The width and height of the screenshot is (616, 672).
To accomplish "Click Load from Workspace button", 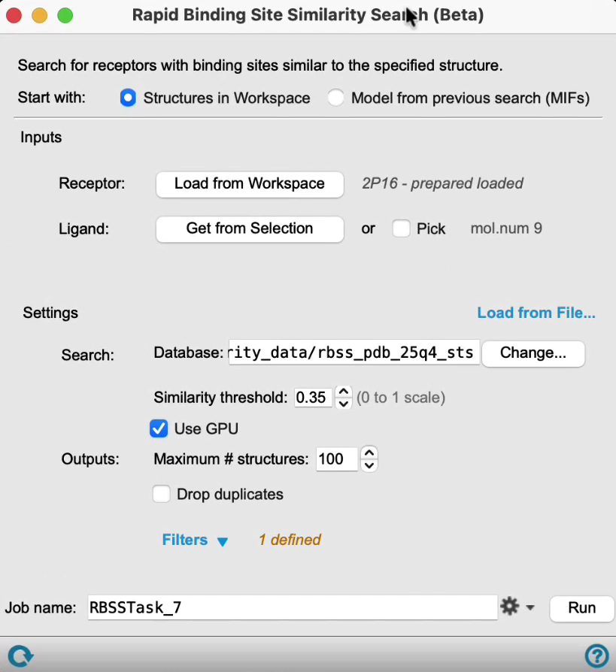I will point(250,184).
